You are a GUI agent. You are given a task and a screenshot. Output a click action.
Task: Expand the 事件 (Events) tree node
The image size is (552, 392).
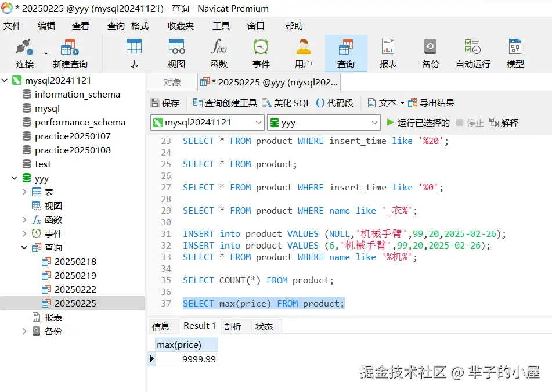(x=24, y=233)
